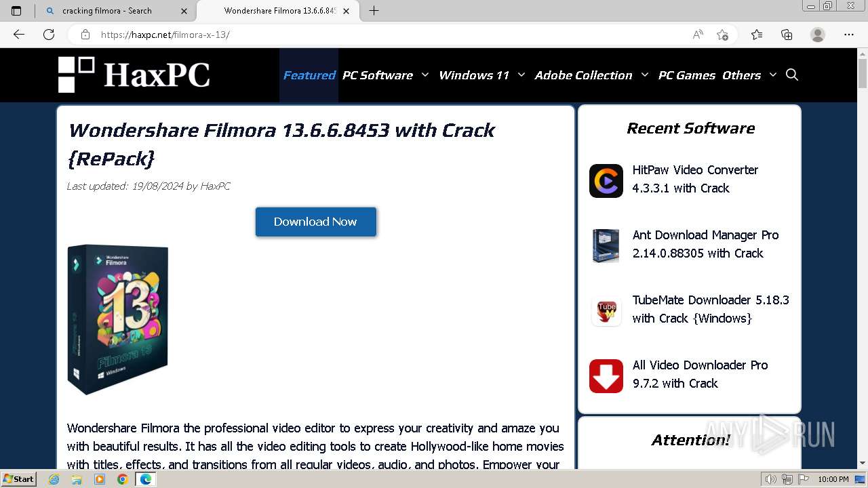Click the Wondershare Filmora article title
The width and height of the screenshot is (868, 488).
pos(281,144)
